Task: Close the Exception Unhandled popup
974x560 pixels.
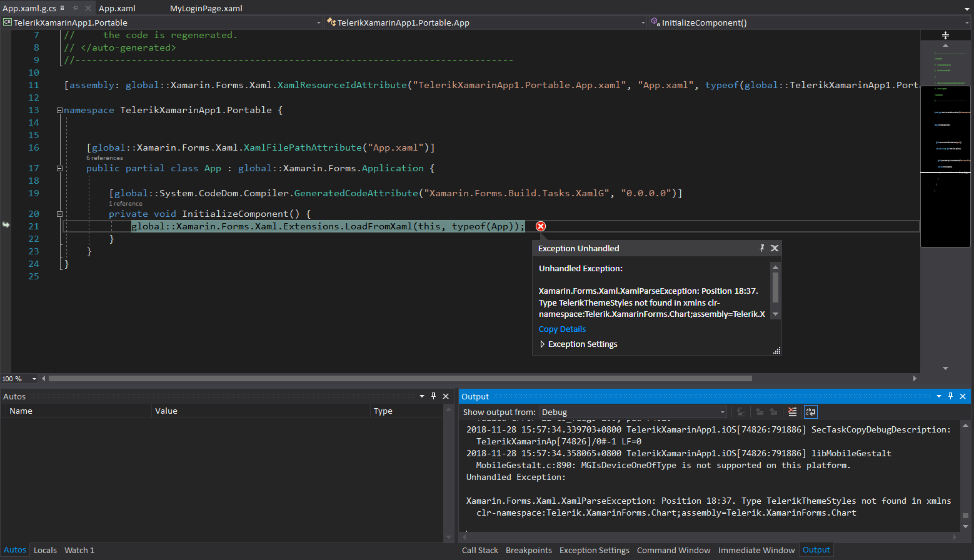Action: coord(775,248)
